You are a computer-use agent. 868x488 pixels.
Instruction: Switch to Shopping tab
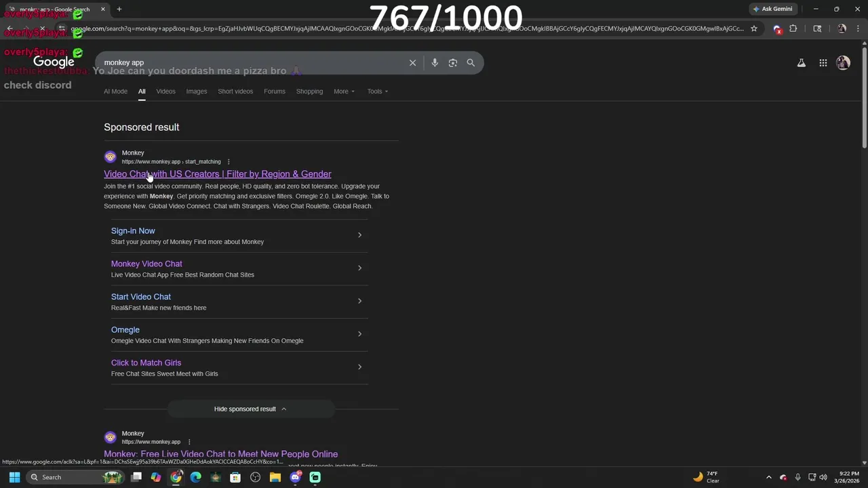pyautogui.click(x=309, y=91)
